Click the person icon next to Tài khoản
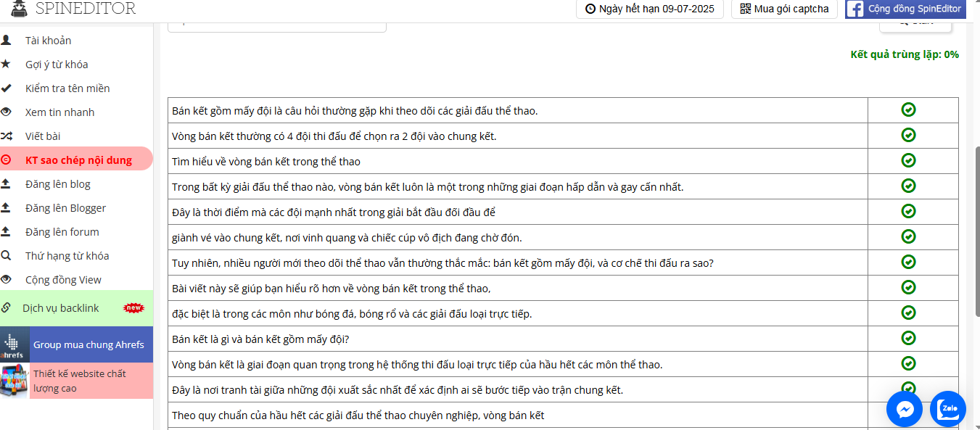The image size is (980, 430). (6, 40)
